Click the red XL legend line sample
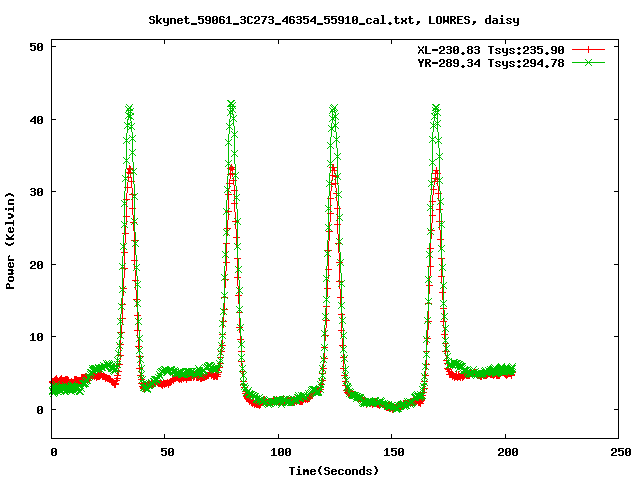 point(588,50)
